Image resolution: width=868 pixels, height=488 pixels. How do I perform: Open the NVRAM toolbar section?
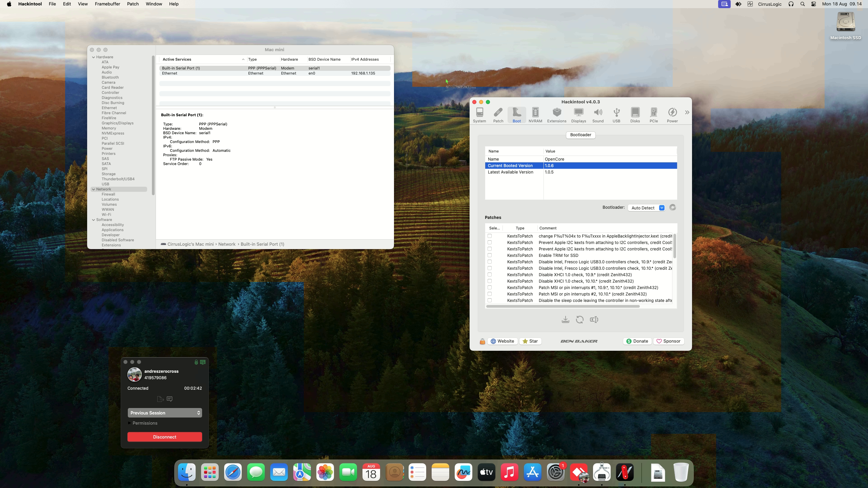coord(535,115)
